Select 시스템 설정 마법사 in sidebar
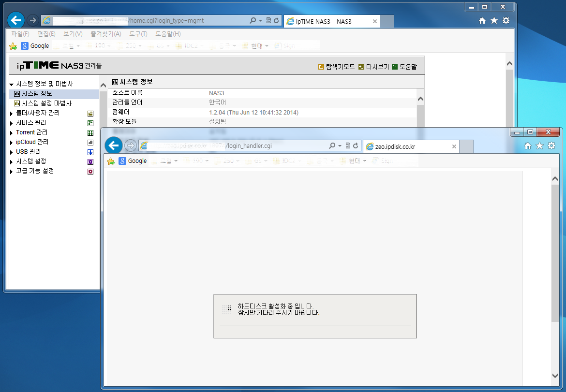This screenshot has height=392, width=566. [x=46, y=103]
